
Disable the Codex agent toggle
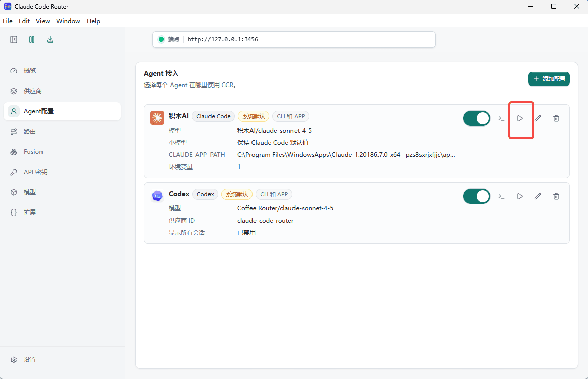click(477, 196)
